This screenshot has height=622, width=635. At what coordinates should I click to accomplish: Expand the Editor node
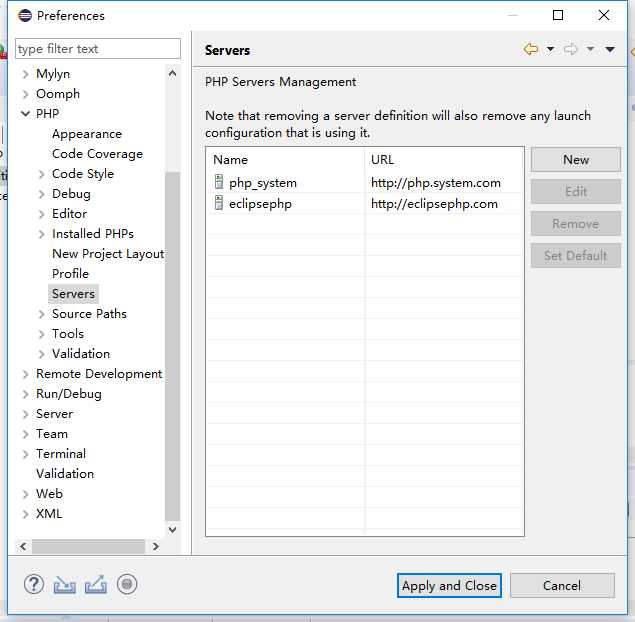[x=41, y=214]
